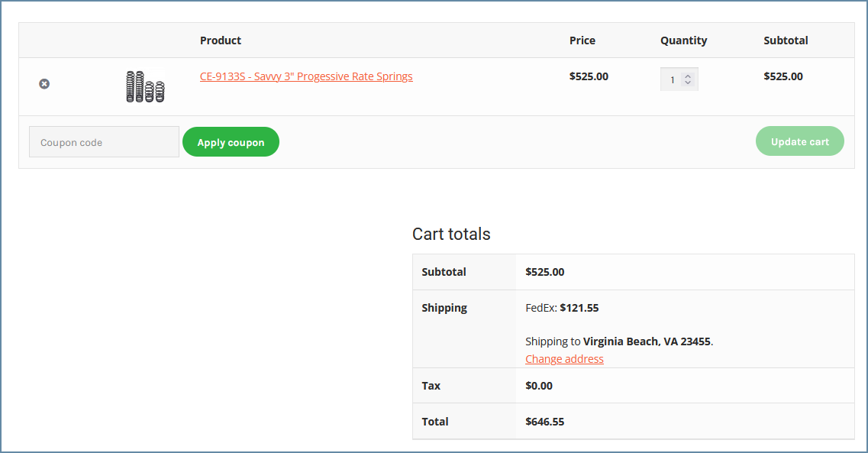
Task: Click the Virginia Beach, VA 23455 destination text
Action: point(647,341)
